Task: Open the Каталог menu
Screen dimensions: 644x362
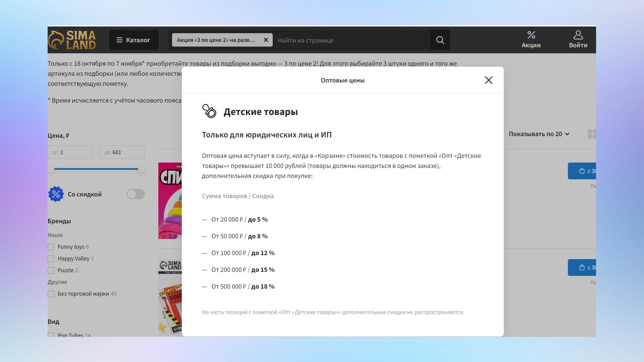Action: (x=133, y=40)
